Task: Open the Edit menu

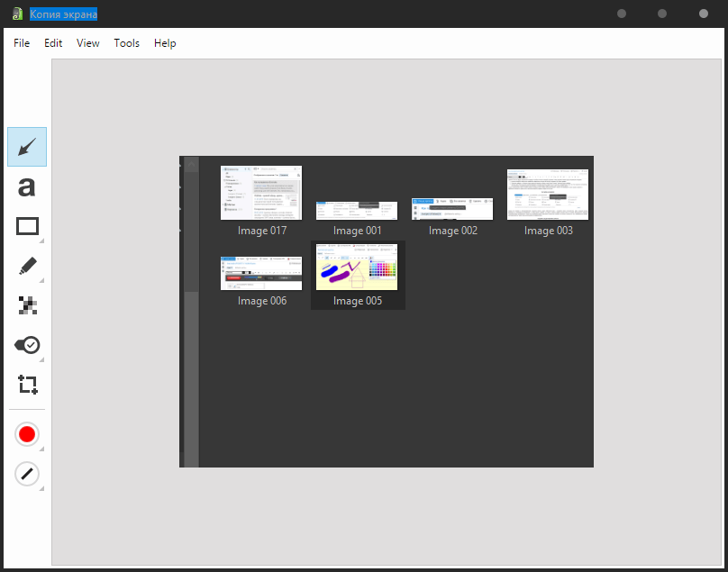Action: 53,43
